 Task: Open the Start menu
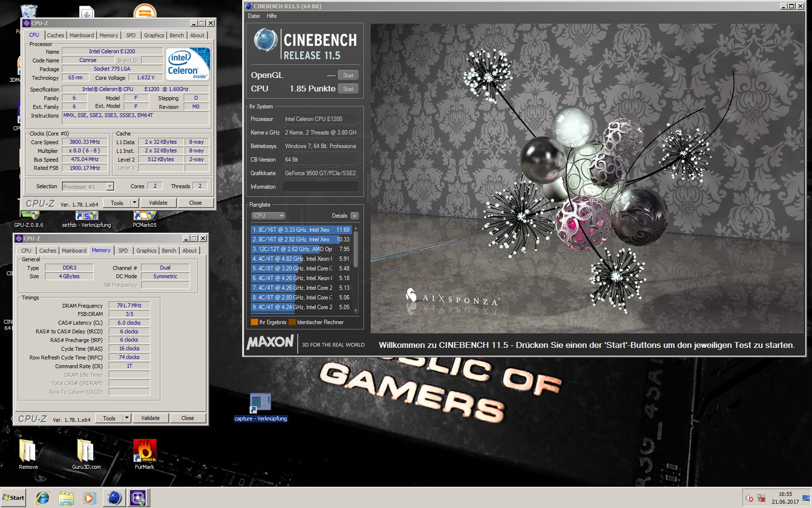click(13, 498)
